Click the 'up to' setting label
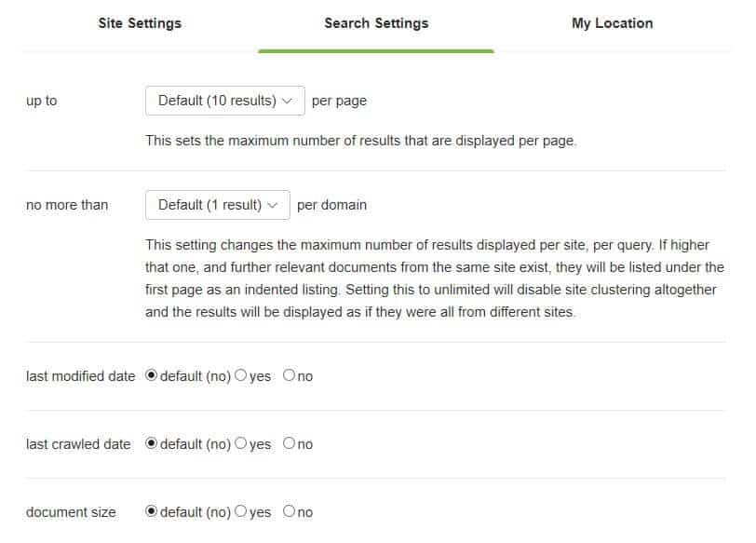Viewport: 756px width, 543px height. pyautogui.click(x=41, y=101)
